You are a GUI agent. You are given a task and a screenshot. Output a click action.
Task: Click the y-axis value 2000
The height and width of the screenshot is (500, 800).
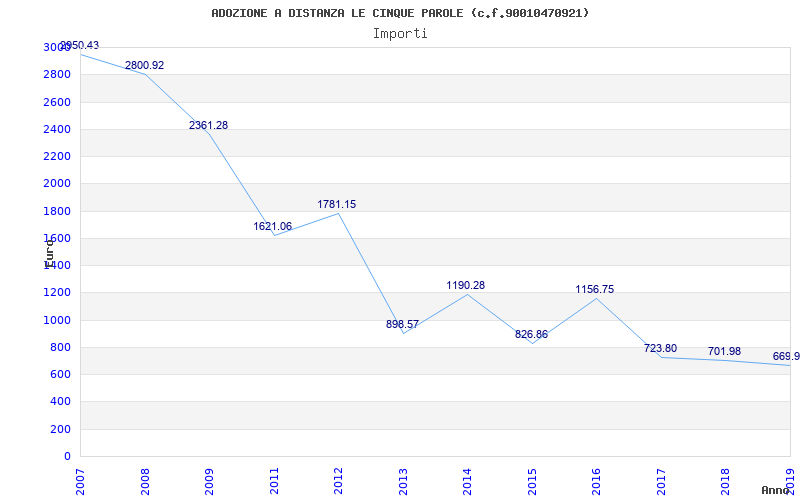click(x=57, y=184)
